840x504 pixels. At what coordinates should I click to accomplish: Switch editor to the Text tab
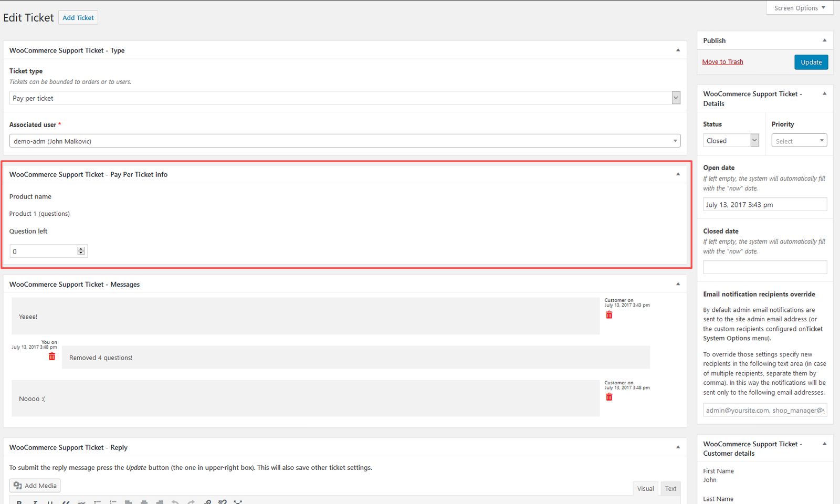[x=670, y=488]
